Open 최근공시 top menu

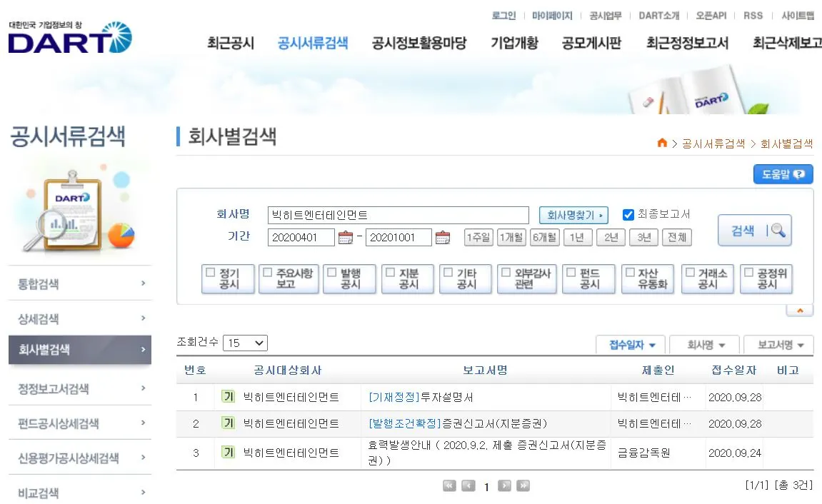(x=231, y=43)
